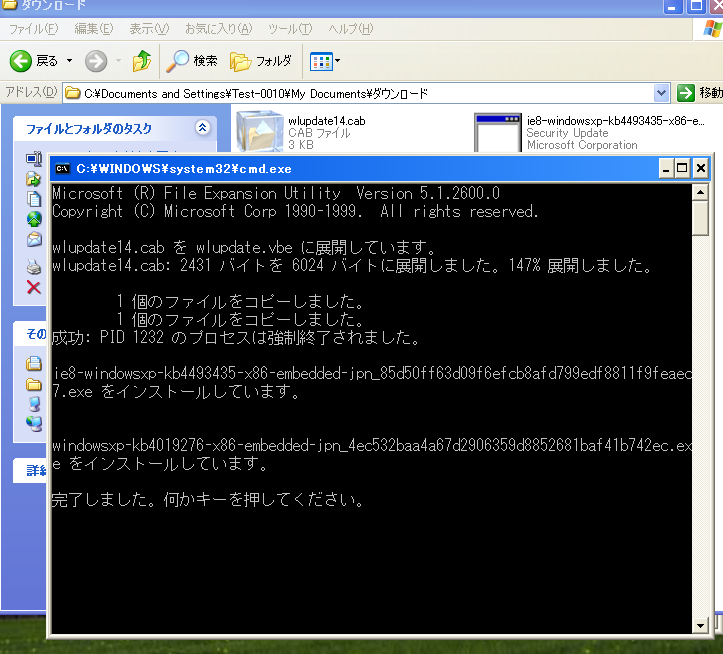Open the ファイル(F) menu
This screenshot has height=654, width=723.
pyautogui.click(x=33, y=29)
